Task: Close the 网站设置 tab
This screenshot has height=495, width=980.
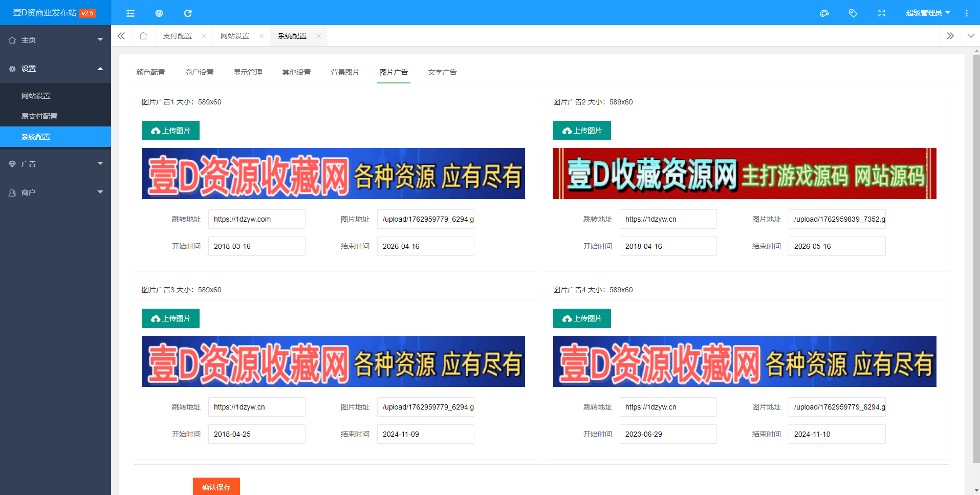Action: pos(262,36)
